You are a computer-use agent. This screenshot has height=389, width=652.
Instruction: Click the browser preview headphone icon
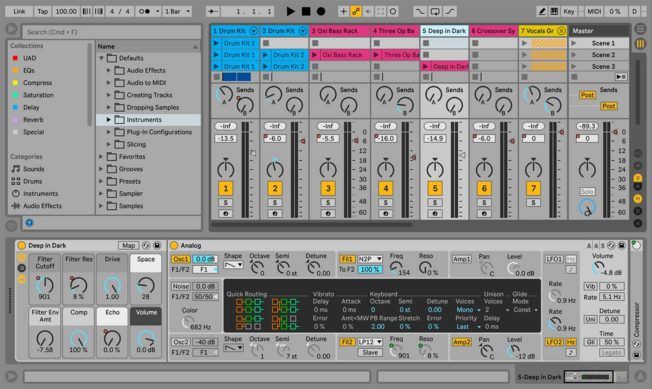(29, 223)
